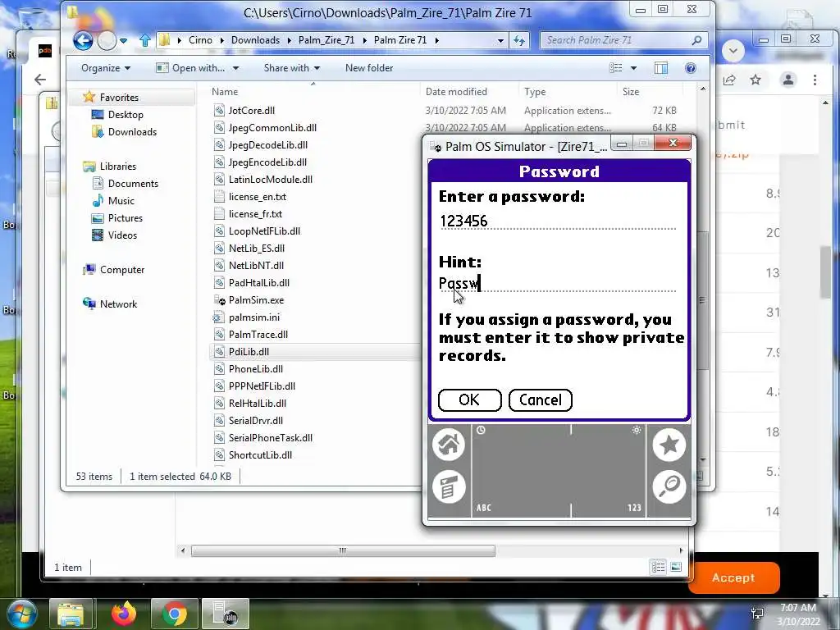Click the change view icon in Explorer
Viewport: 840px width, 630px height.
(616, 68)
